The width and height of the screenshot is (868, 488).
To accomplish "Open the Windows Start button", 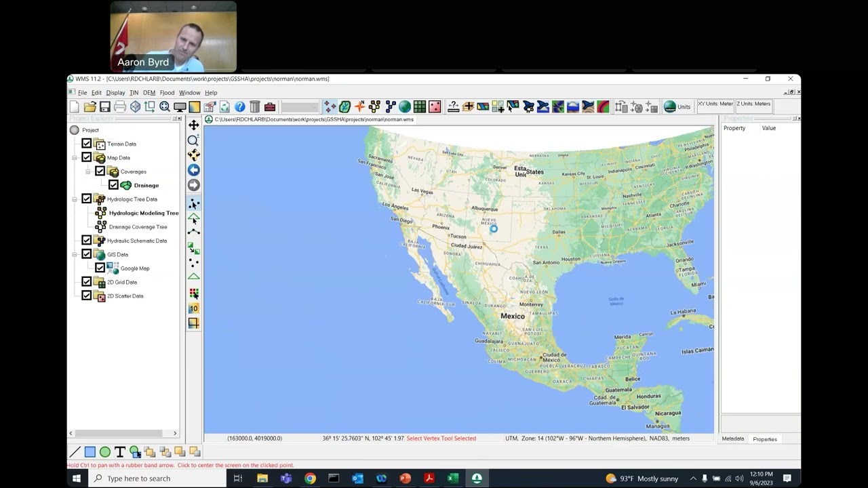I will 77,479.
